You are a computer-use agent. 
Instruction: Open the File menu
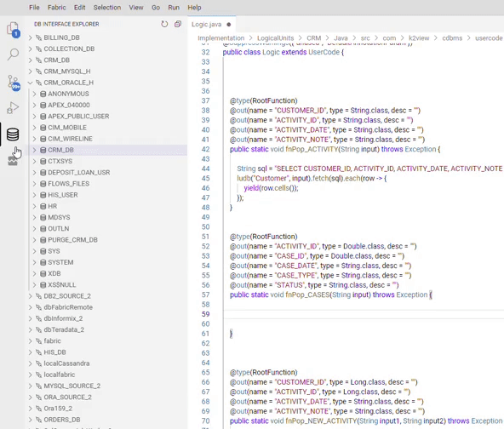[x=34, y=8]
